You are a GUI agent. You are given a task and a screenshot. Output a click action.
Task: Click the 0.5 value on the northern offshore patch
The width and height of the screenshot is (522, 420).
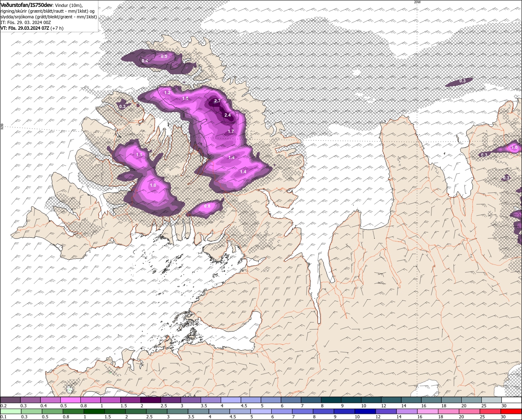(164, 56)
